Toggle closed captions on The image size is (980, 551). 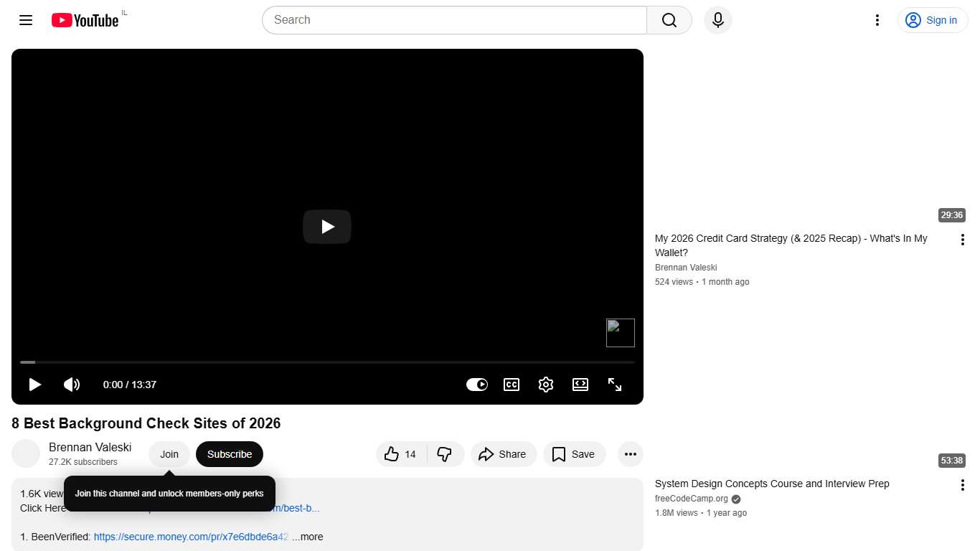[x=512, y=385]
